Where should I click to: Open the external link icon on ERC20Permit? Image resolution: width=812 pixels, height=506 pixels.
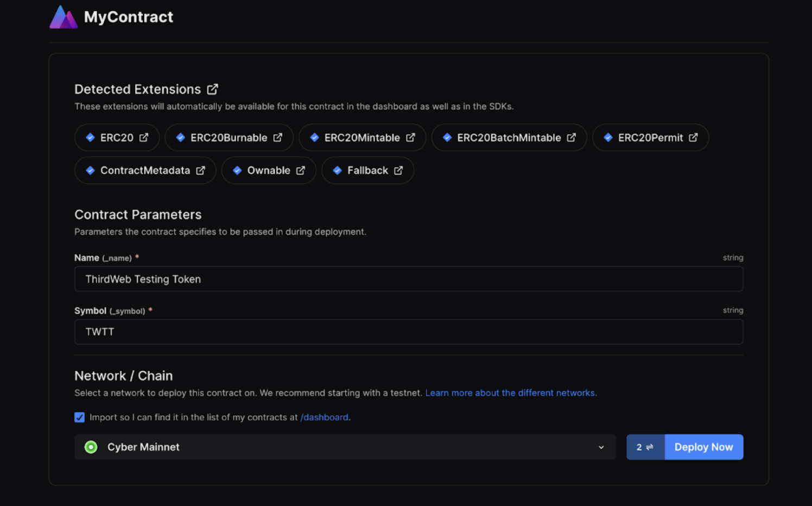(x=694, y=138)
